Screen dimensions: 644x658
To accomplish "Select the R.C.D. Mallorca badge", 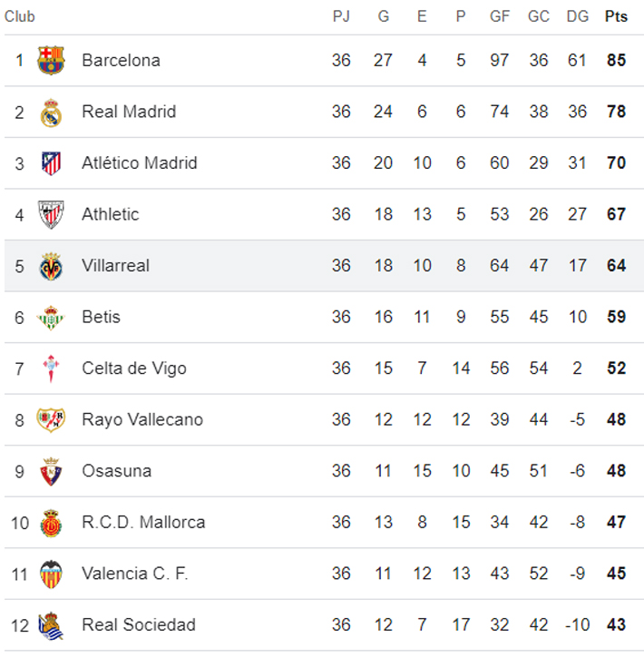I will point(51,523).
